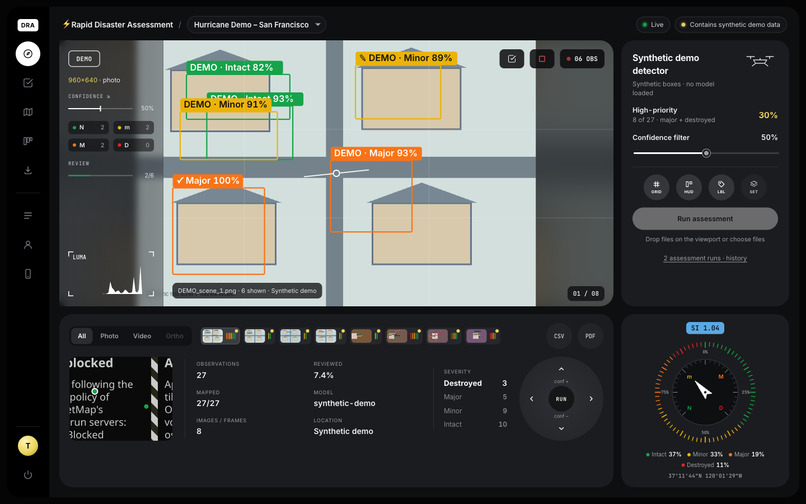
Task: Click the Major severity row in stats
Action: (475, 397)
